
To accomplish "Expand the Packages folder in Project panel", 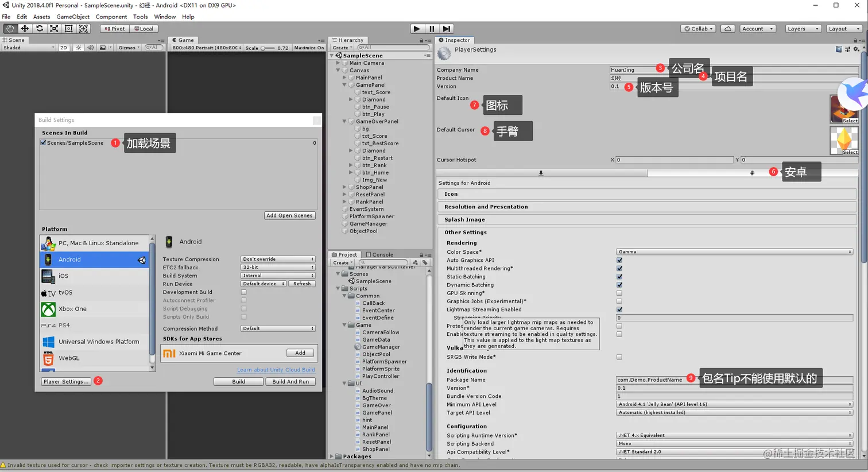I will [x=332, y=457].
